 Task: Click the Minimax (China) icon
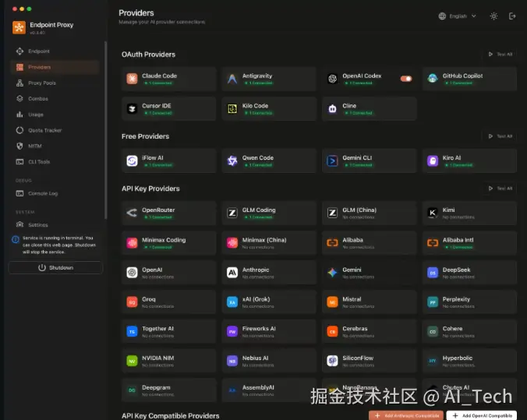[x=232, y=242]
